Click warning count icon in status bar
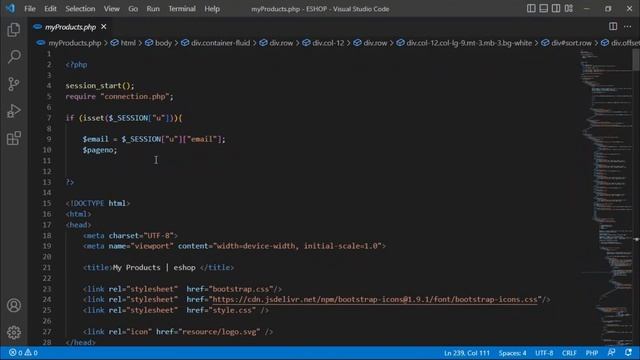Screen dimensions: 640x360 tap(28, 353)
